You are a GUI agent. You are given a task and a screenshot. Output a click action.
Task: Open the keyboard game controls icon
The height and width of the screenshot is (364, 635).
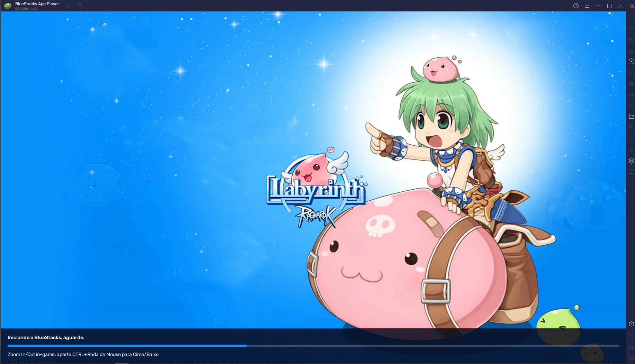632,50
